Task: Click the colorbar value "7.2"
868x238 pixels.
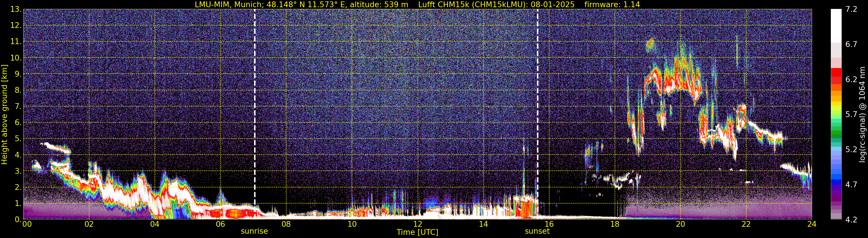Action: click(x=851, y=10)
